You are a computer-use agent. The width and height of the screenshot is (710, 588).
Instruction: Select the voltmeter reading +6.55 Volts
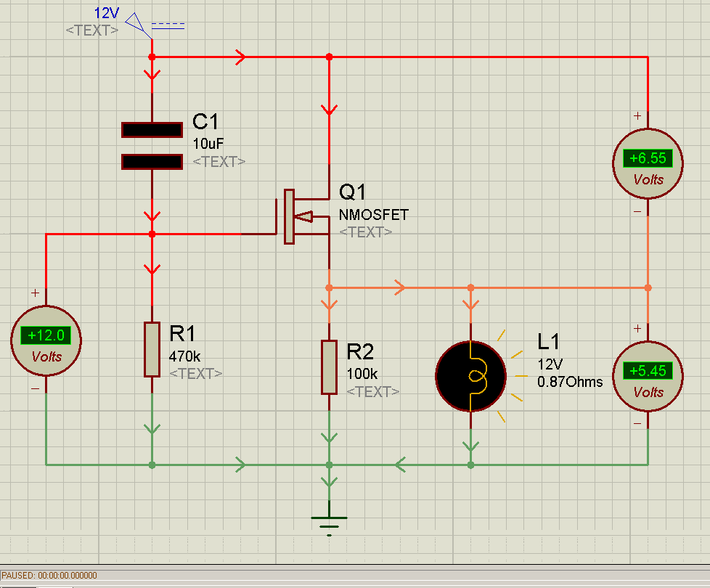[648, 163]
